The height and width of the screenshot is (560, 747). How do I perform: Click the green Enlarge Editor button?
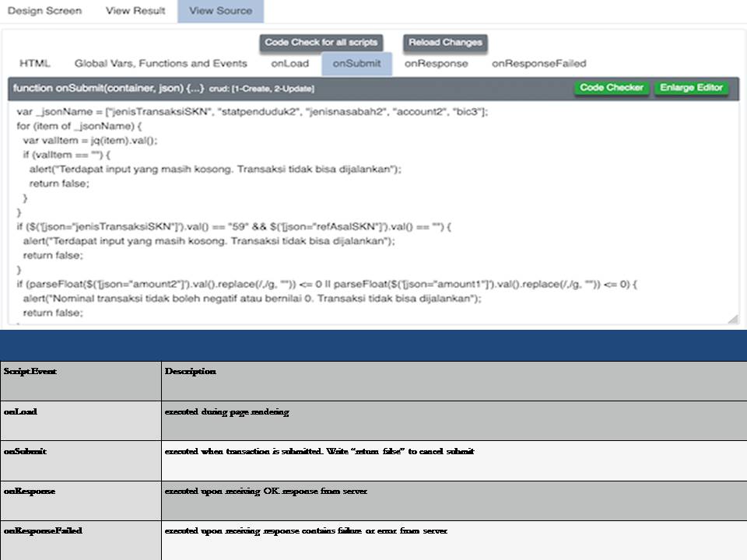pos(691,88)
